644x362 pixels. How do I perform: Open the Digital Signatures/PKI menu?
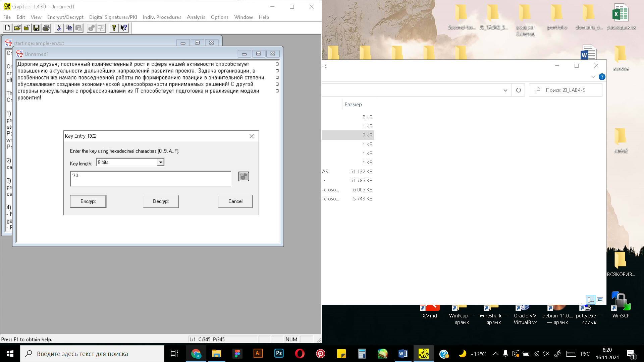click(113, 17)
